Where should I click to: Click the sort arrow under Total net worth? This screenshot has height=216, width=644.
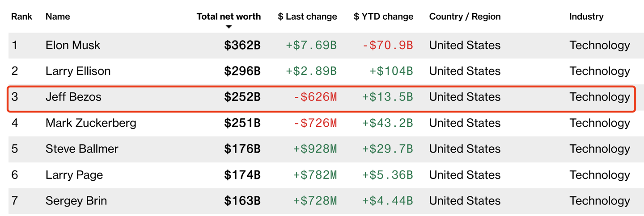[229, 27]
